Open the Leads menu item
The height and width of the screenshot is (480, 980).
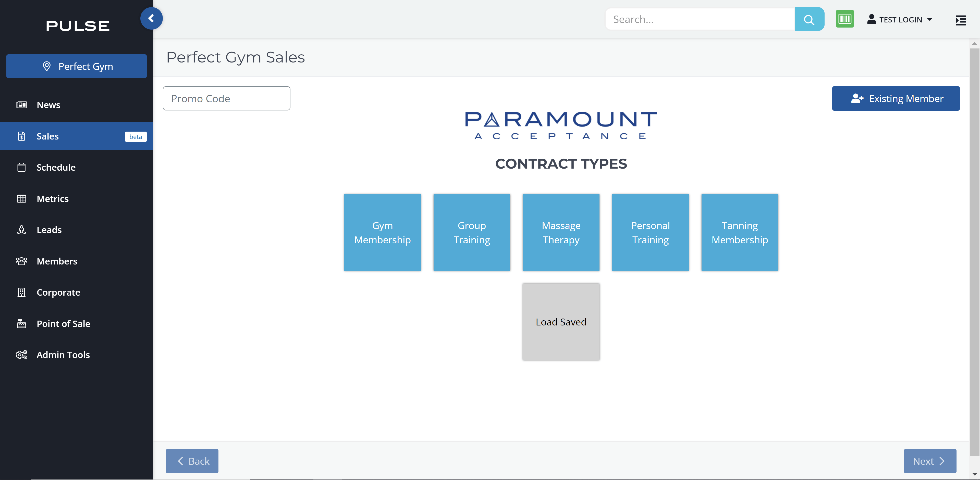(x=77, y=230)
